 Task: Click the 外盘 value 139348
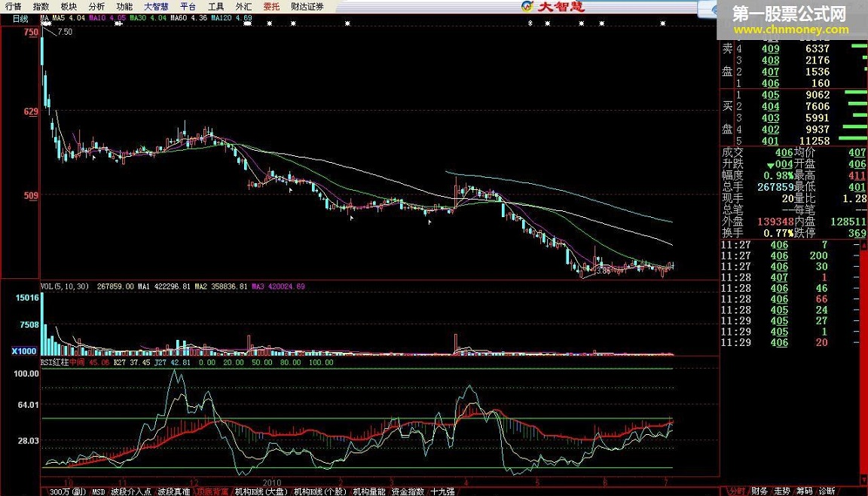pyautogui.click(x=775, y=222)
